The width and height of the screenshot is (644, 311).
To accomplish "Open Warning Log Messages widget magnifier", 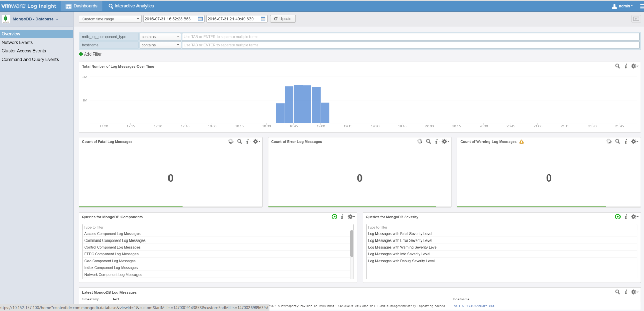I will (x=617, y=141).
